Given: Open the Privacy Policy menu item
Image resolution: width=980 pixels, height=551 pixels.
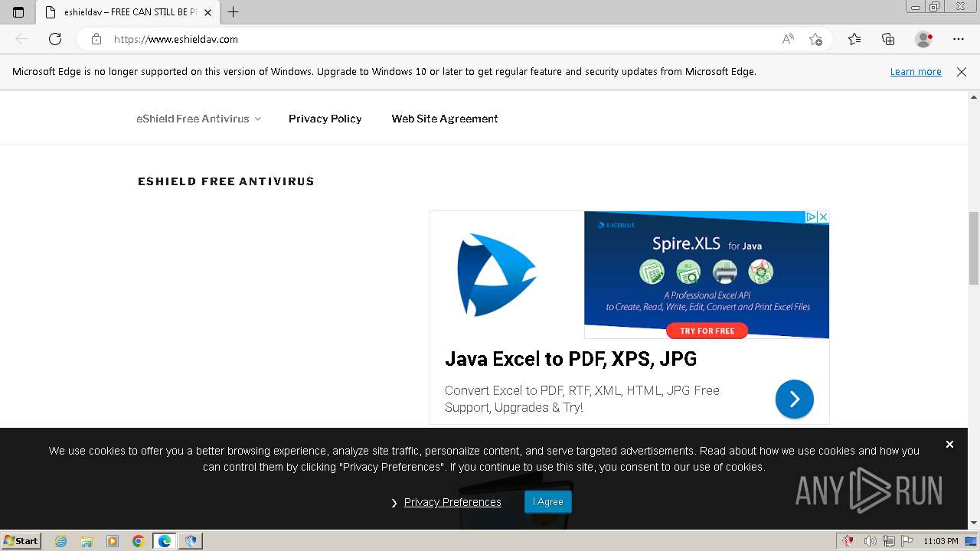Looking at the screenshot, I should [325, 119].
